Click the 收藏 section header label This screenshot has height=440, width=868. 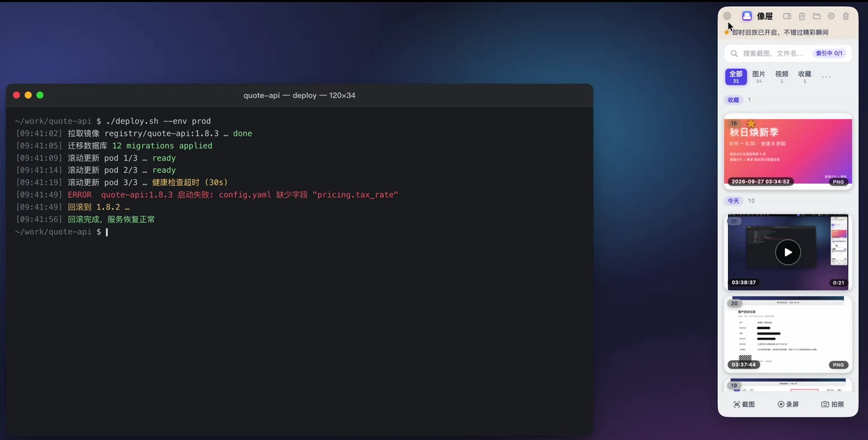click(733, 100)
